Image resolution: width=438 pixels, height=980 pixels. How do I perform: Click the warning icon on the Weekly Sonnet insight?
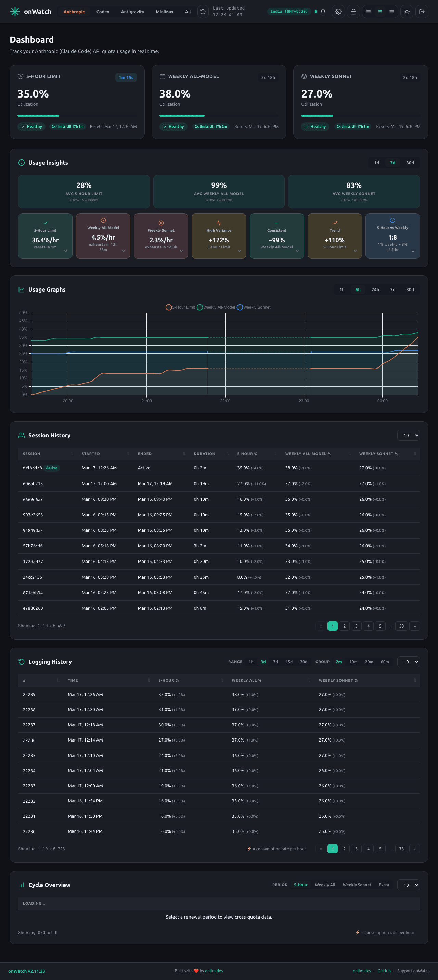pos(161,223)
